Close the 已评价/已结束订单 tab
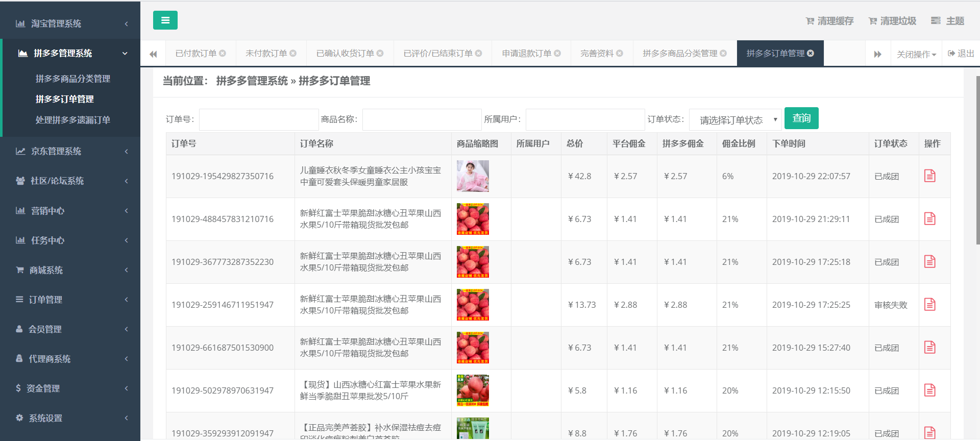 pos(478,53)
